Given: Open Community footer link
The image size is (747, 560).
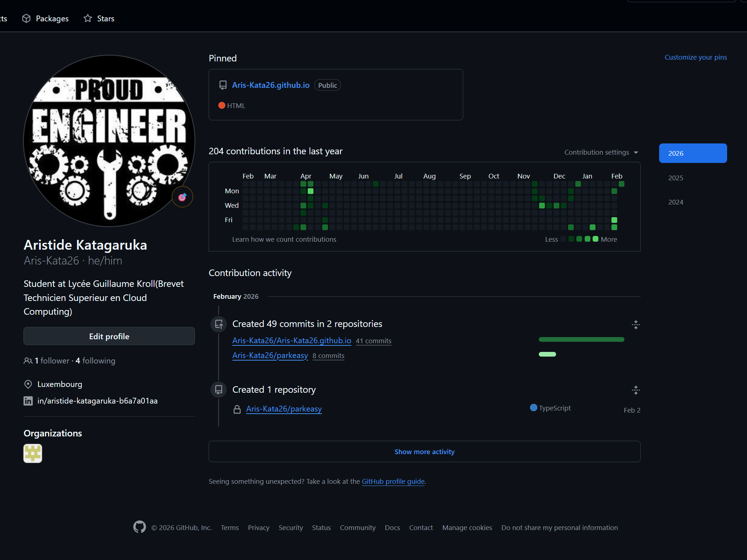Looking at the screenshot, I should (x=358, y=527).
